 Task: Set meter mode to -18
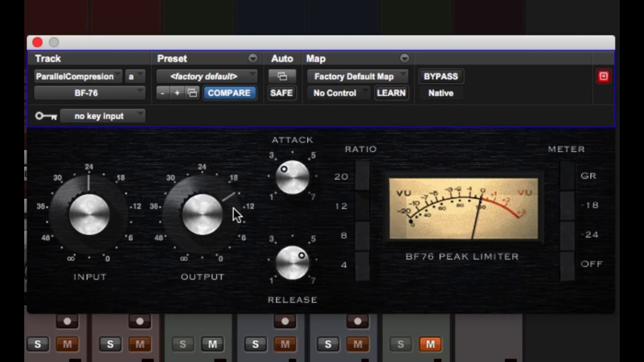pos(567,206)
